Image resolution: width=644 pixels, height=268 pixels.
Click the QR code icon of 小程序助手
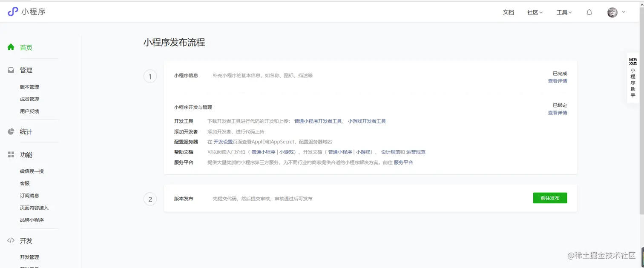pos(633,61)
